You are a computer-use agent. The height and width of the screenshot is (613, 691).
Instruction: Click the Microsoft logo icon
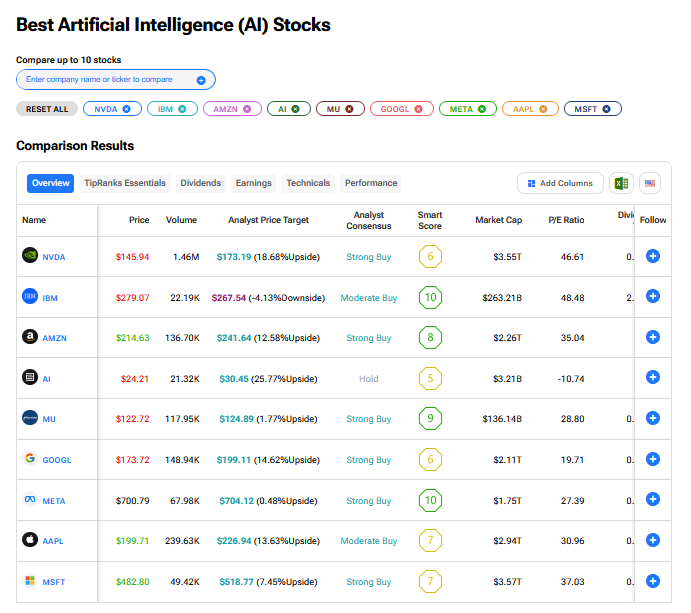click(30, 580)
